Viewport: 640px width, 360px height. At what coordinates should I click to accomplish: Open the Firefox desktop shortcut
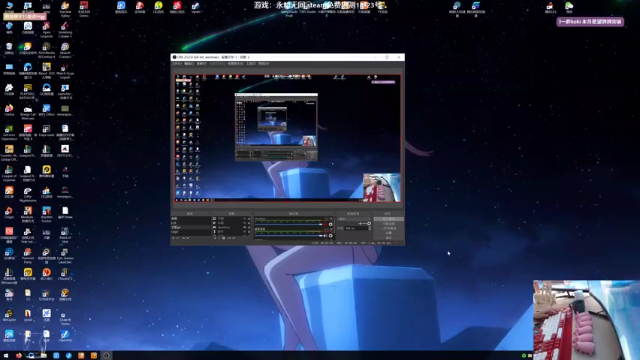(9, 109)
